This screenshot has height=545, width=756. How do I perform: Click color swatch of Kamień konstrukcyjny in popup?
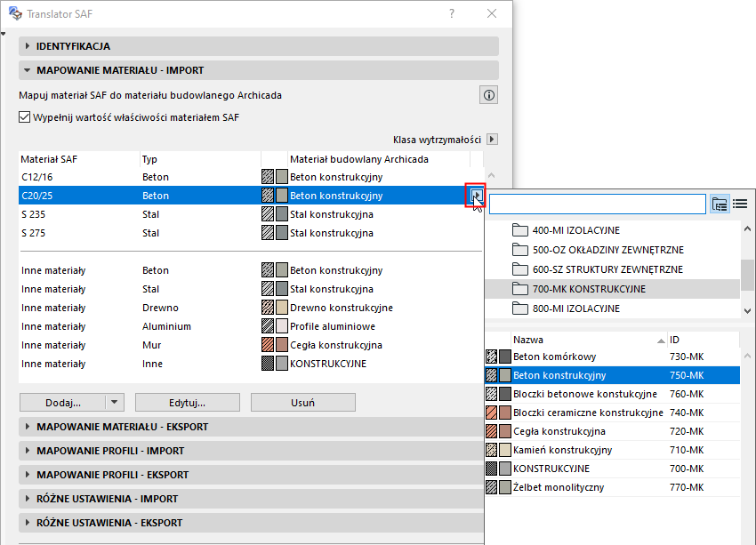[505, 450]
